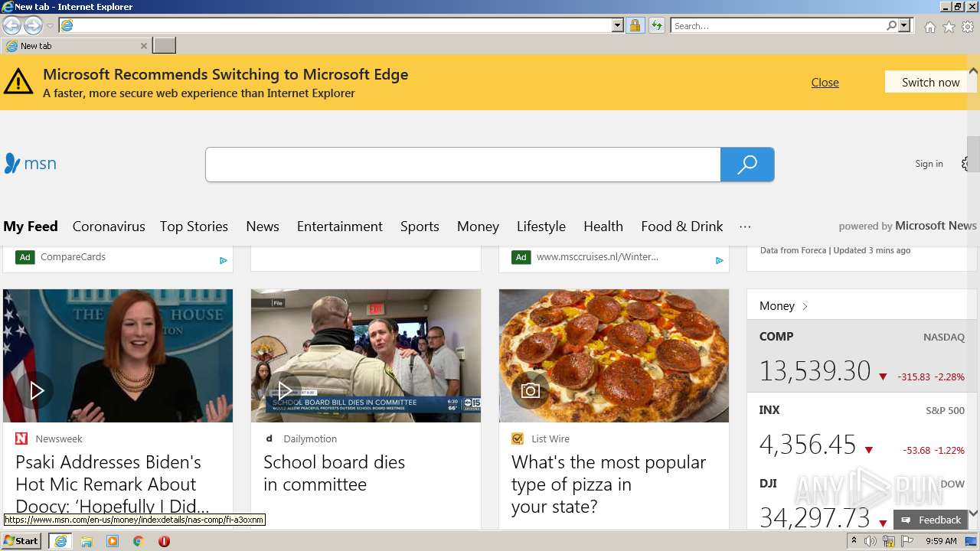Open the IE Tools gear icon
The width and height of the screenshot is (980, 551).
968,27
